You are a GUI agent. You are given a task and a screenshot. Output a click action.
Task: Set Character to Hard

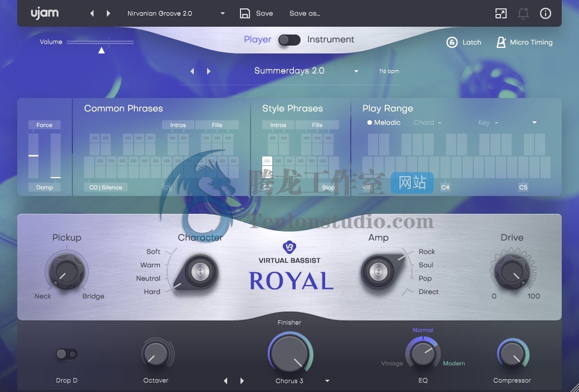[x=152, y=292]
